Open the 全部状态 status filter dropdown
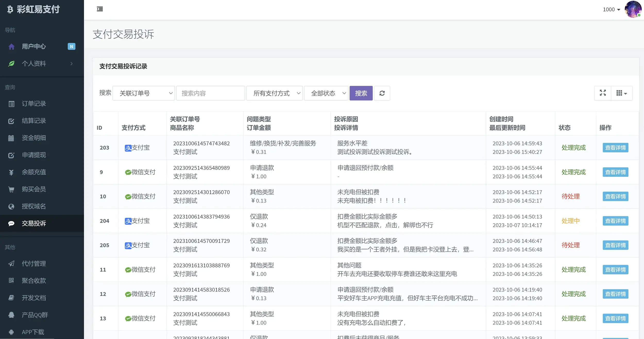 (x=326, y=93)
